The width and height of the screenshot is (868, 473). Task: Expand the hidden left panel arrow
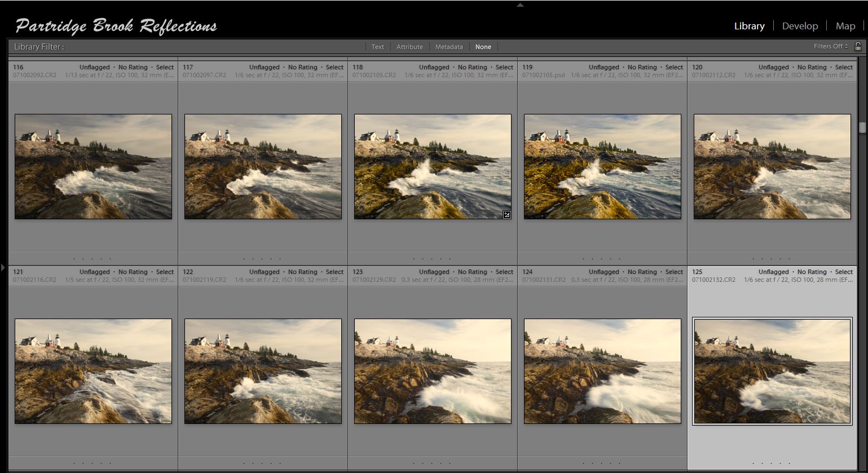3,267
